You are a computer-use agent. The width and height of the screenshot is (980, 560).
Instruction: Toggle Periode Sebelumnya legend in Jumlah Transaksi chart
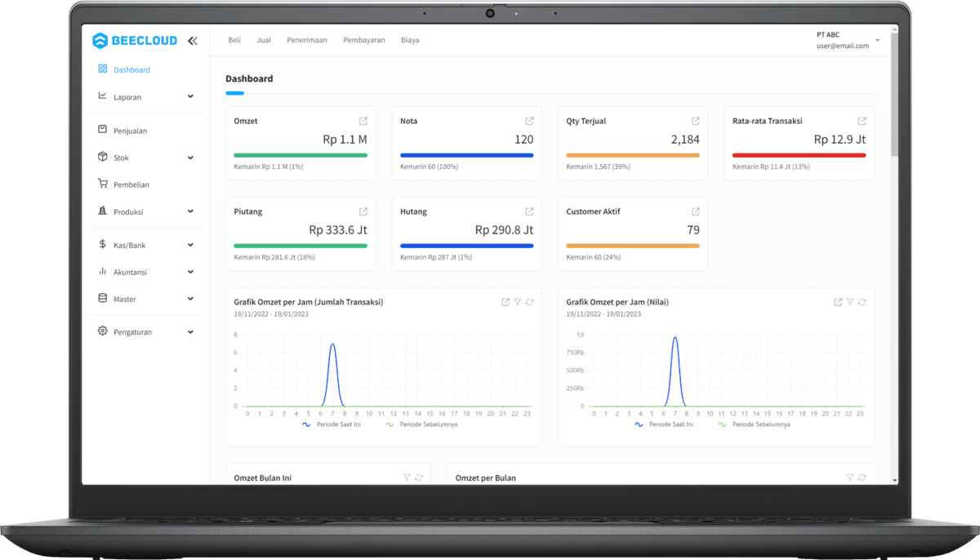(x=421, y=424)
